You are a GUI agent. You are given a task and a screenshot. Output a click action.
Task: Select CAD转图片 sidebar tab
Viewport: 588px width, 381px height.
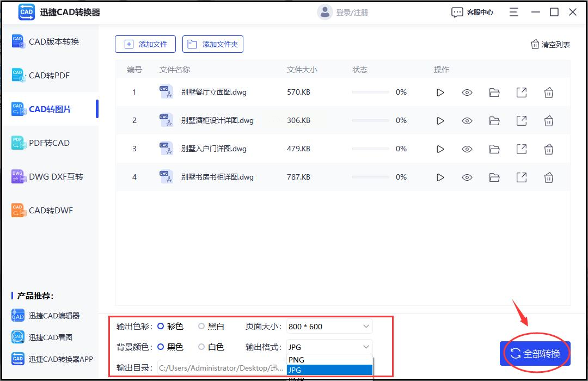point(50,109)
